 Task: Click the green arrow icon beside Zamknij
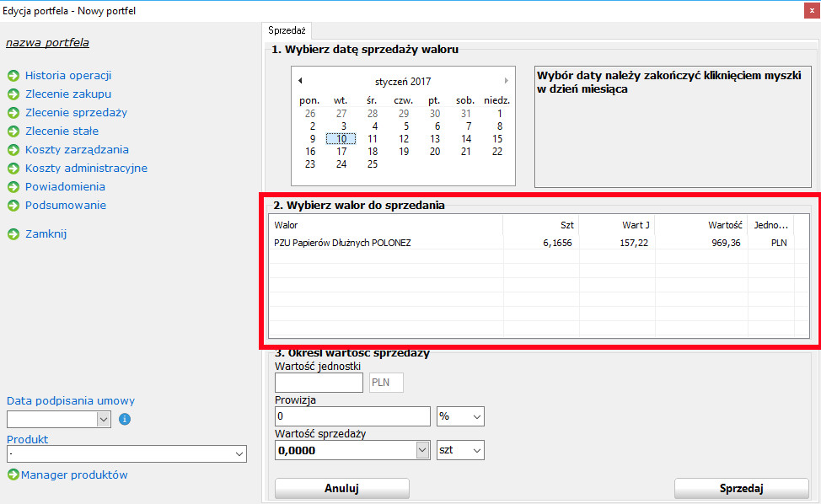(13, 234)
